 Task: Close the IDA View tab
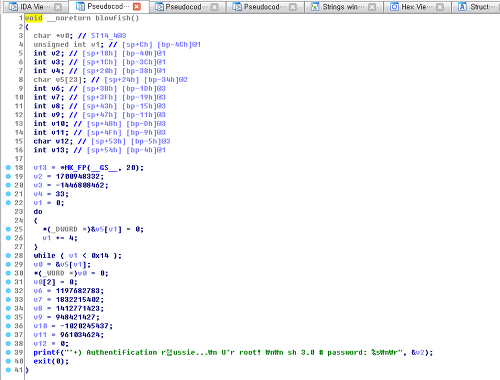[x=58, y=7]
